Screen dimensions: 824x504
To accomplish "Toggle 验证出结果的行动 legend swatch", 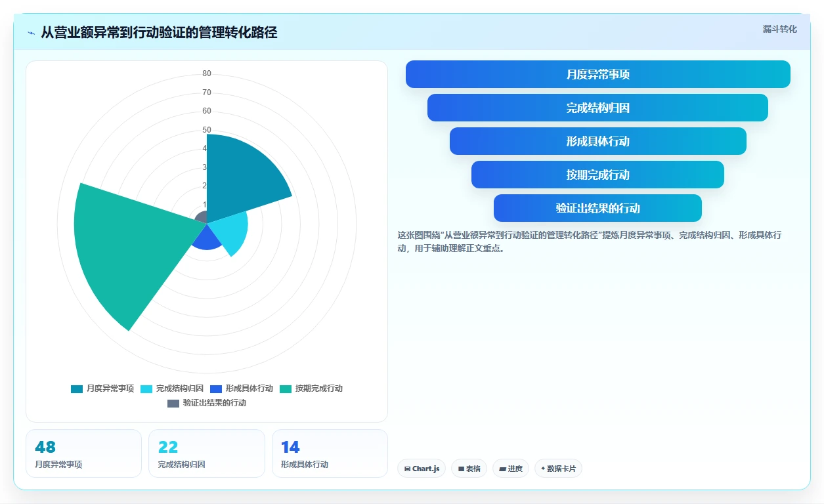I will point(173,403).
